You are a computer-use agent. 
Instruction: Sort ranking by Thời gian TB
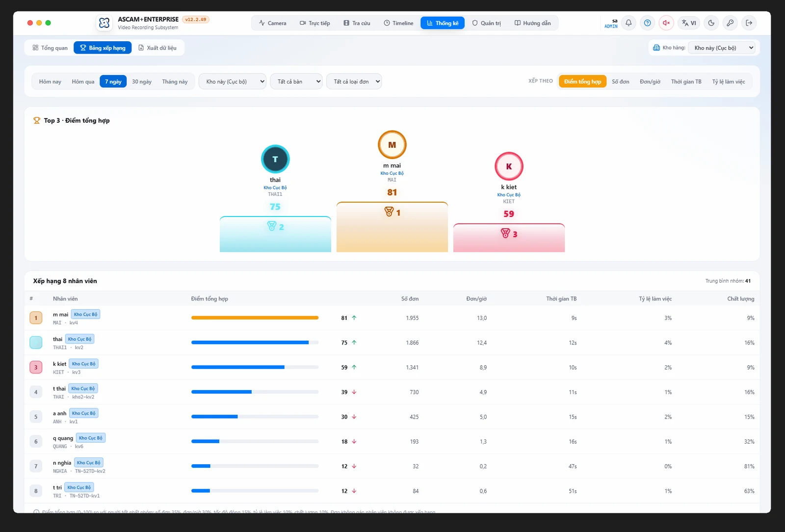(x=686, y=81)
